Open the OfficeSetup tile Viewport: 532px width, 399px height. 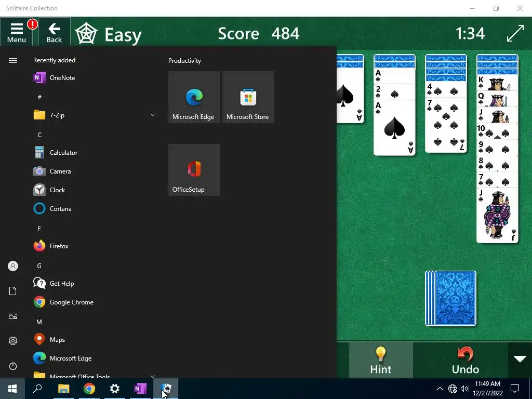click(x=194, y=170)
